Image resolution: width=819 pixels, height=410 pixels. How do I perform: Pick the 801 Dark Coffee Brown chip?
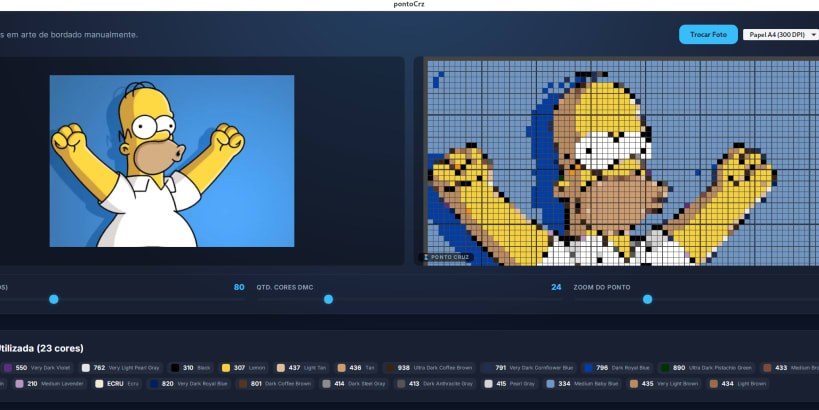(x=276, y=383)
